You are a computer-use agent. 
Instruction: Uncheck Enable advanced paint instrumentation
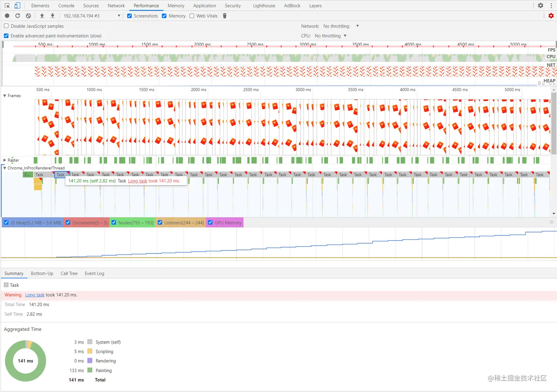point(6,36)
